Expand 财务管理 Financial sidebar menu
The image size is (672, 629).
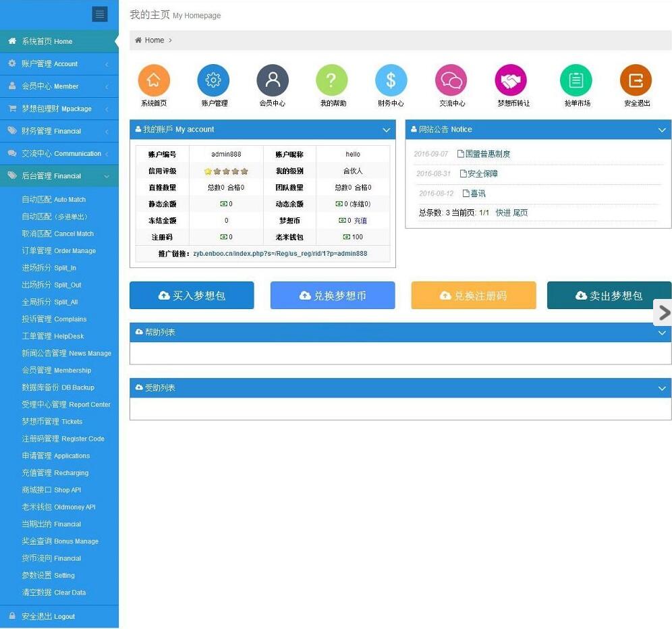pos(59,131)
